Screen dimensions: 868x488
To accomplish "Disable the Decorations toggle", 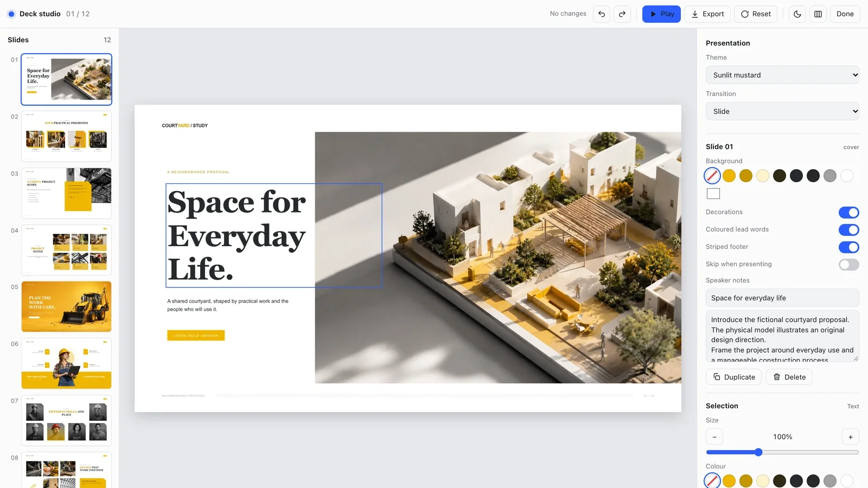I will pyautogui.click(x=849, y=213).
